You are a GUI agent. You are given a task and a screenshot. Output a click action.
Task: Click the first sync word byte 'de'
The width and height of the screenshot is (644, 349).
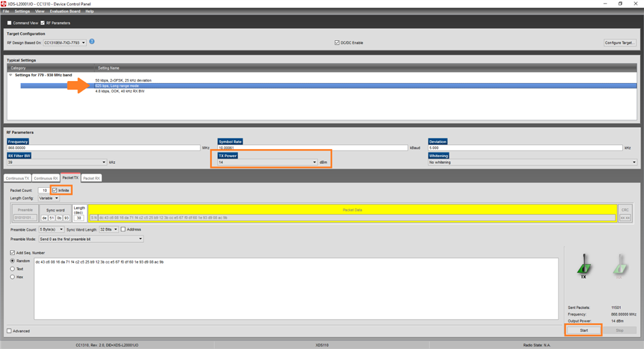(44, 218)
